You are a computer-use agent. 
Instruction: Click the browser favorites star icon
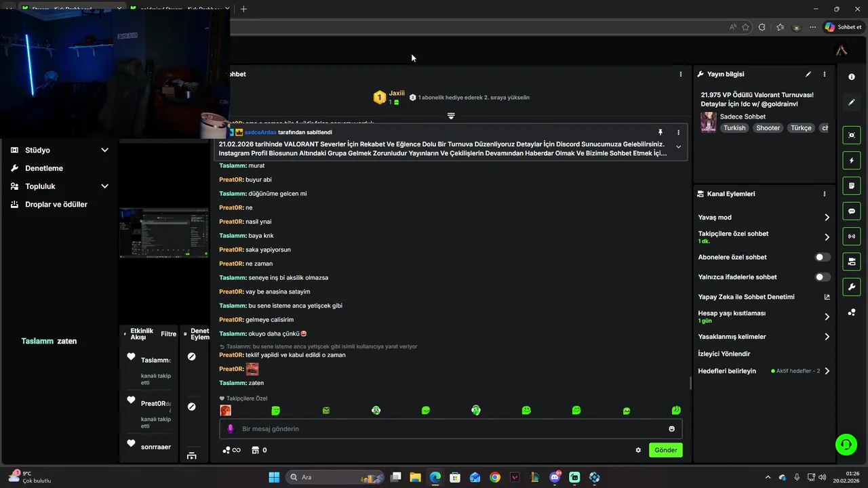pos(746,27)
